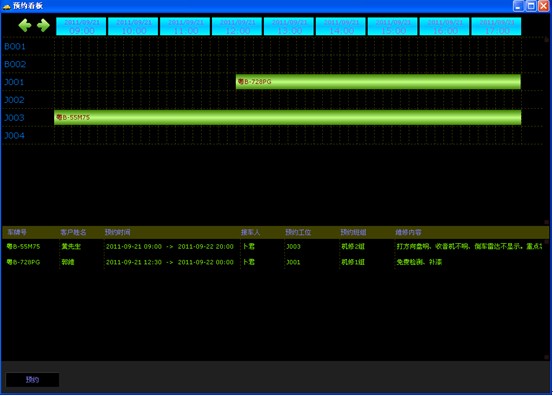Select the 粤B-728PG row in table
The height and width of the screenshot is (396, 553).
point(274,262)
